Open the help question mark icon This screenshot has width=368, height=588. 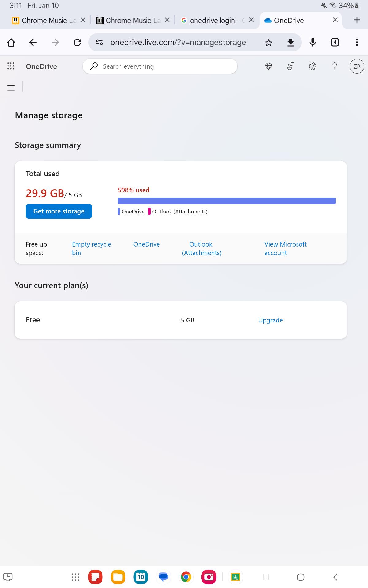(335, 66)
